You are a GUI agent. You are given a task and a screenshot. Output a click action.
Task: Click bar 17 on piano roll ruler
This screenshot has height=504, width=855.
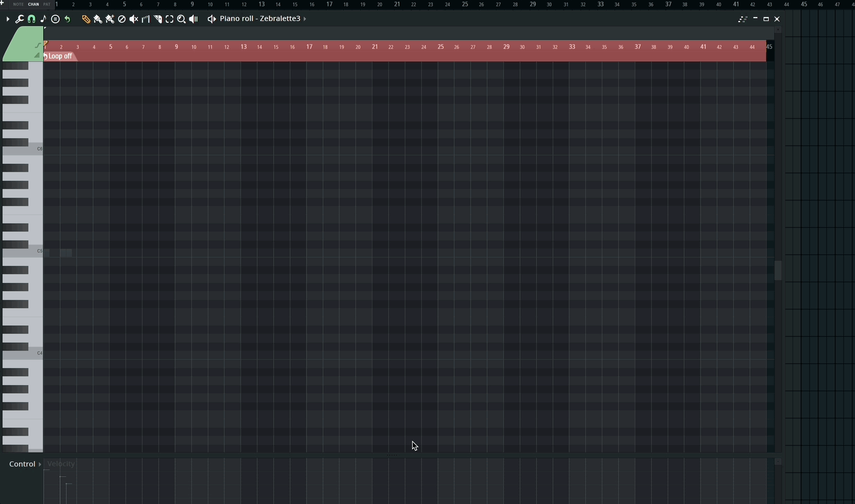pos(309,47)
